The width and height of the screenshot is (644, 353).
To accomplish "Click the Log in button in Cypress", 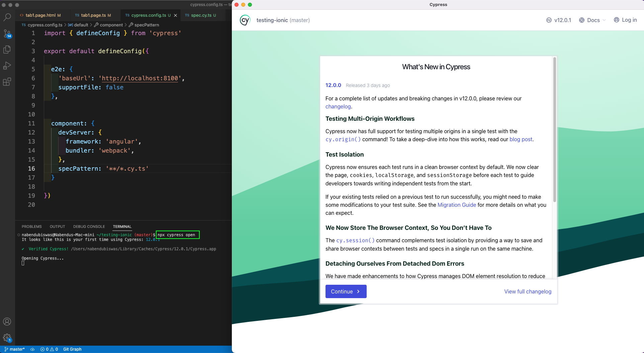I will coord(625,20).
